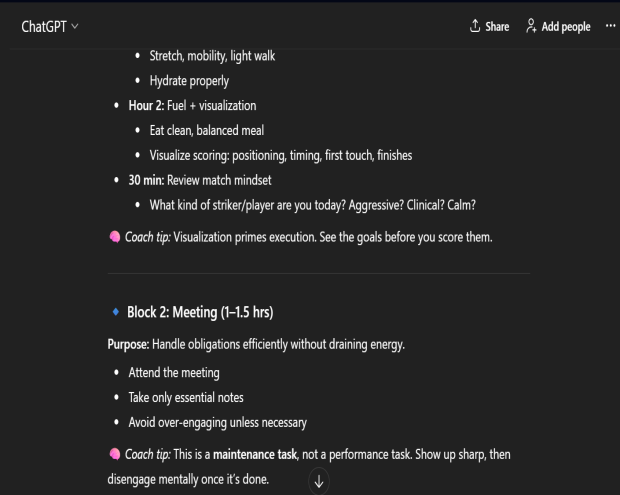This screenshot has height=495, width=620.
Task: Click brain emoji before maintenance task tip
Action: point(114,455)
